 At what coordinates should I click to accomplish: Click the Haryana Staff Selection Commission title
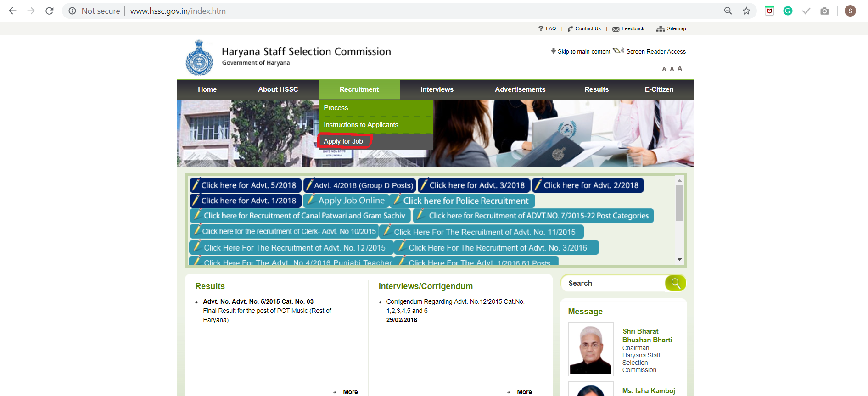point(306,51)
